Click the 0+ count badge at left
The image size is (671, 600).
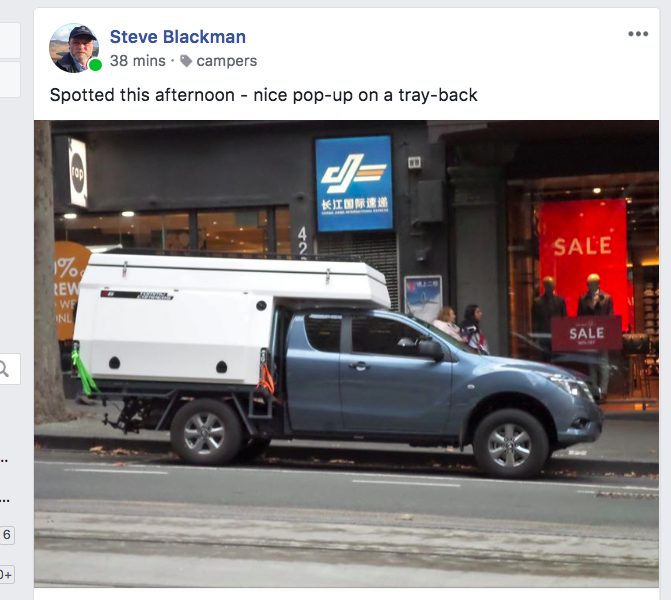click(6, 574)
